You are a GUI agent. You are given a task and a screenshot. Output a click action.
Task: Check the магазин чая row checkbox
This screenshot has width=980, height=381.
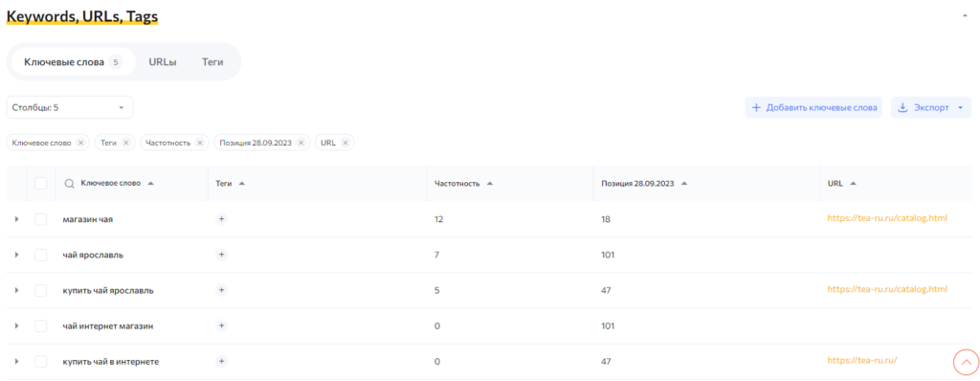pos(40,219)
